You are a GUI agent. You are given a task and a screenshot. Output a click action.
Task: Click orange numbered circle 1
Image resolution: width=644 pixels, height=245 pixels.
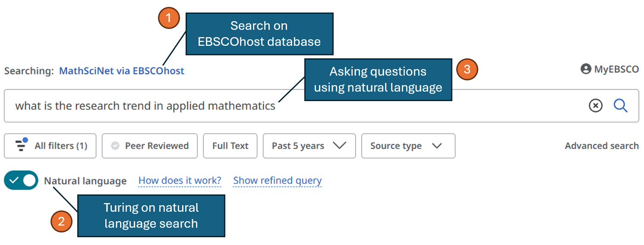pyautogui.click(x=169, y=18)
